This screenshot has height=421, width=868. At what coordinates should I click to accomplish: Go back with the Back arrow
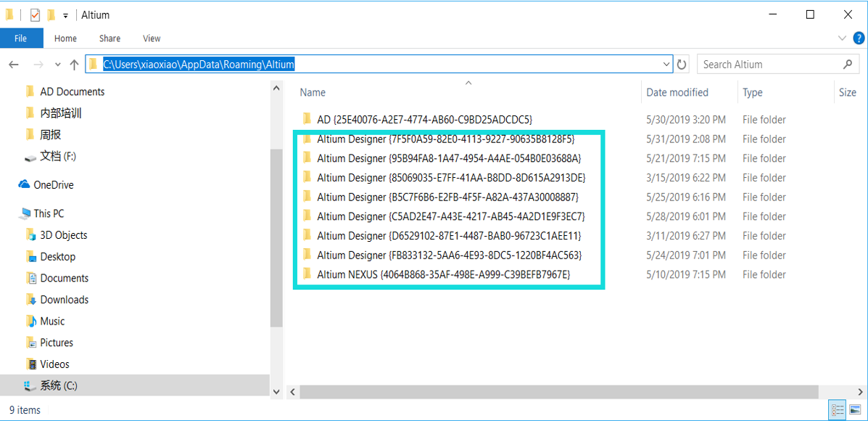14,65
